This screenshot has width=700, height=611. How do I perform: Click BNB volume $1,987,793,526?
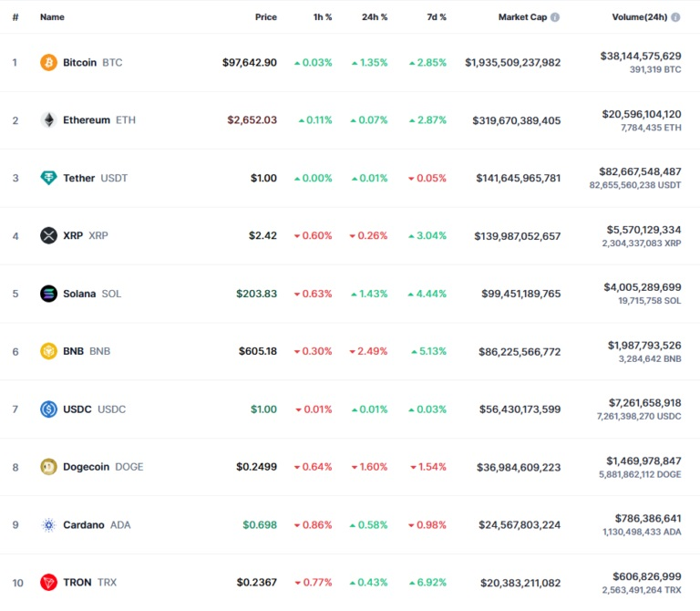pos(644,346)
